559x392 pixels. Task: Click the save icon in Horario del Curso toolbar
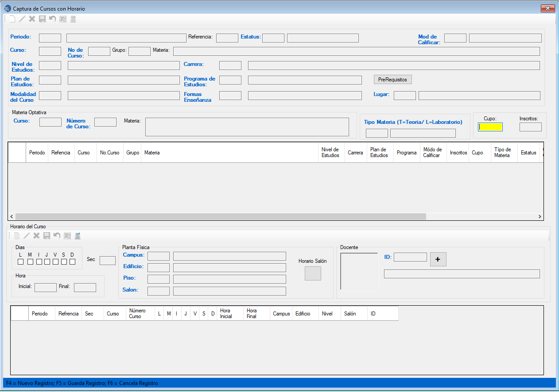click(47, 236)
